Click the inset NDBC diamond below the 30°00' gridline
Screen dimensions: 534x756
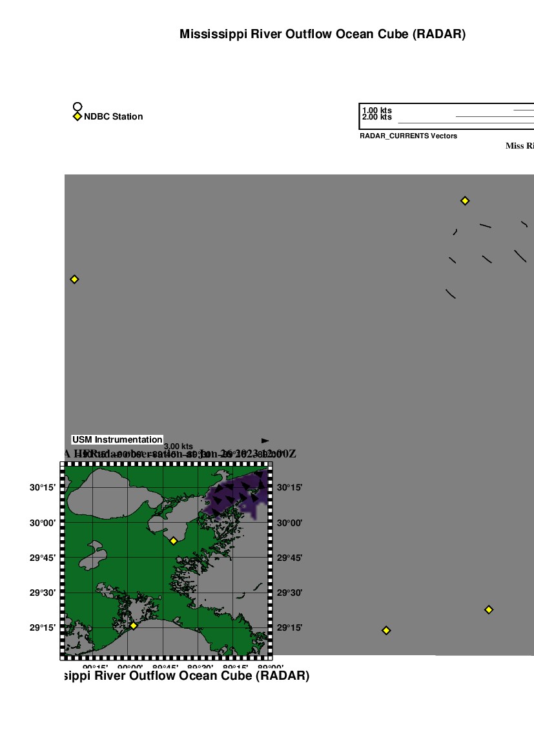(174, 541)
